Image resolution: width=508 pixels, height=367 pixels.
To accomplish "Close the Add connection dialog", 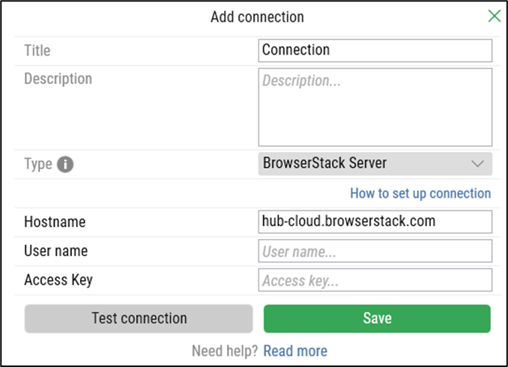I will pos(494,16).
